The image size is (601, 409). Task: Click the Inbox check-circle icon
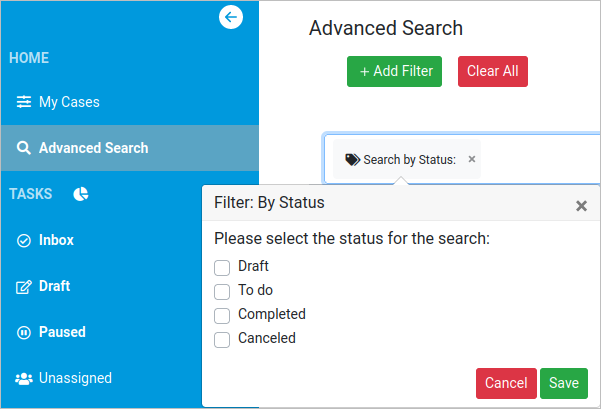[x=24, y=240]
